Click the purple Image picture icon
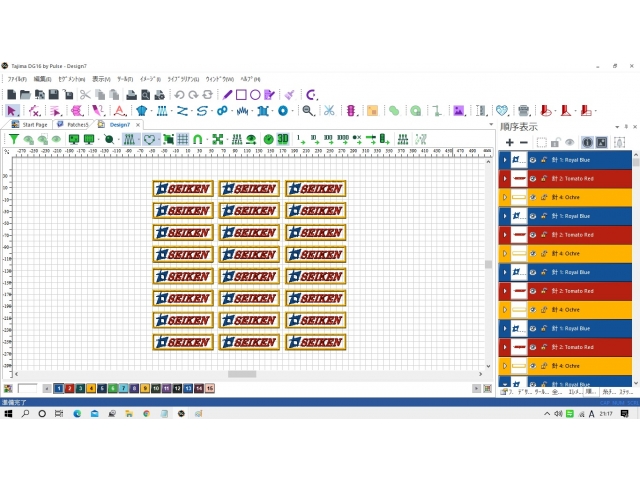 (x=459, y=111)
